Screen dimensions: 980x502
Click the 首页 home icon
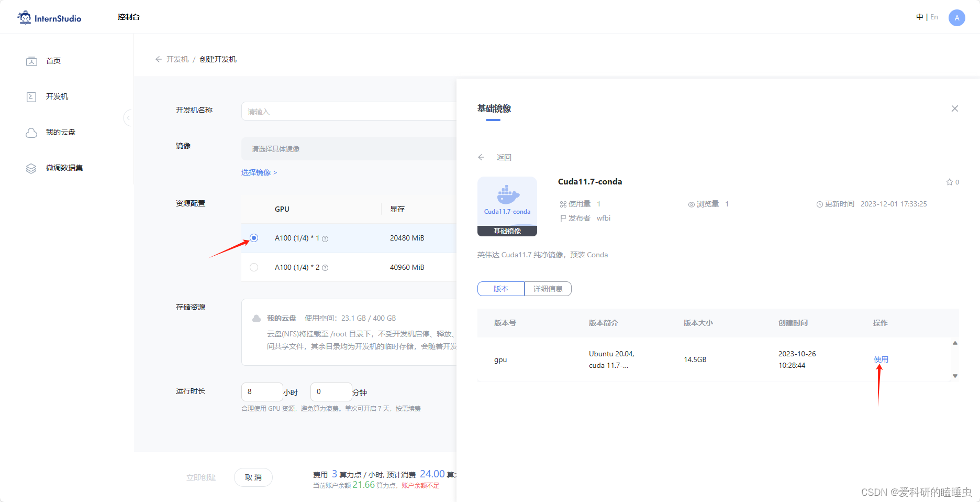click(x=31, y=61)
